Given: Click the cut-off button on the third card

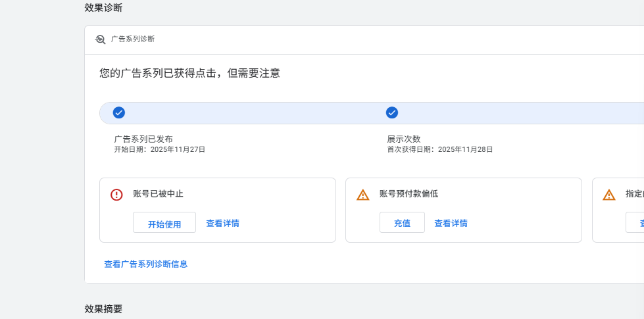Looking at the screenshot, I should pyautogui.click(x=635, y=223).
